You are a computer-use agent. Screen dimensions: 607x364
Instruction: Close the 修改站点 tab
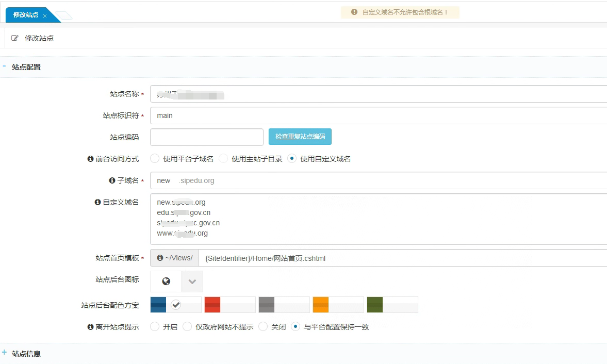click(x=45, y=14)
